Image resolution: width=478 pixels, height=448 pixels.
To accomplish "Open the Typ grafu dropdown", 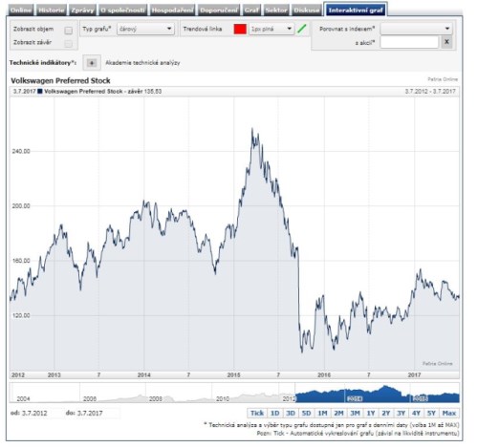I will tap(145, 29).
